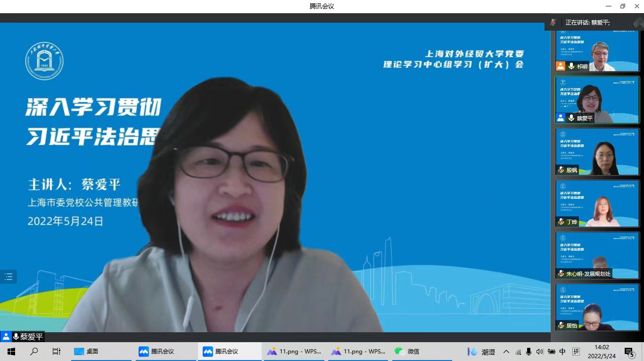Select 殷枫's video thumbnail in the side panel
The height and width of the screenshot is (361, 644).
[x=597, y=152]
